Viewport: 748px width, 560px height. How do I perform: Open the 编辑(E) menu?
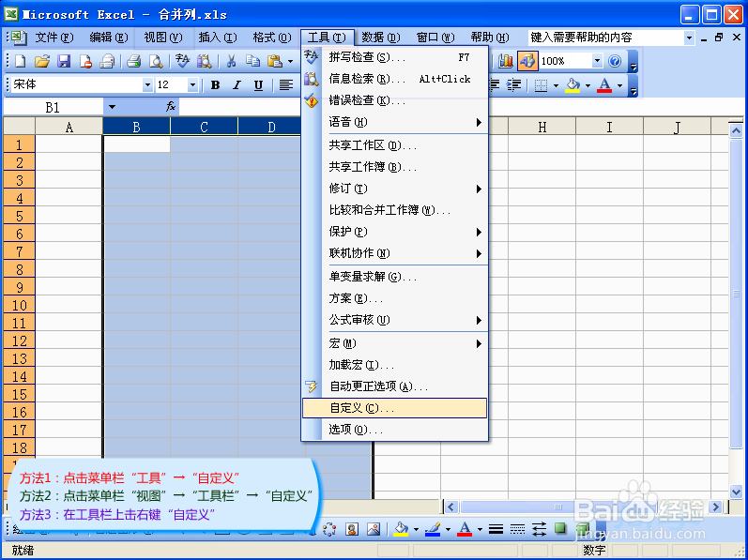click(x=109, y=38)
